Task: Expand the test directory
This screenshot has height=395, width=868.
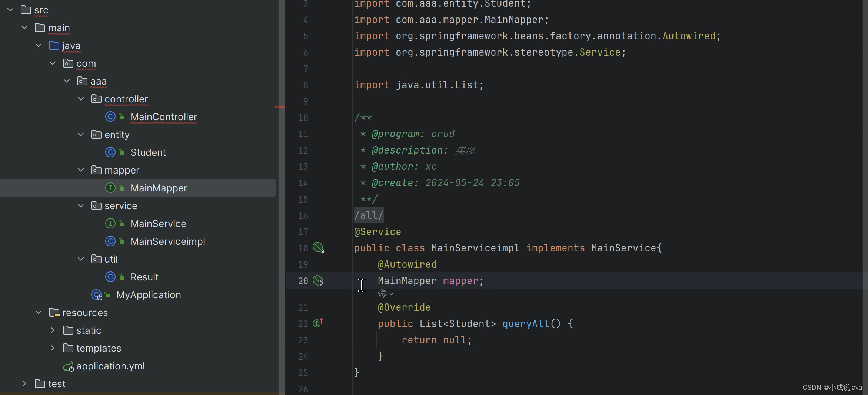Action: click(x=24, y=384)
